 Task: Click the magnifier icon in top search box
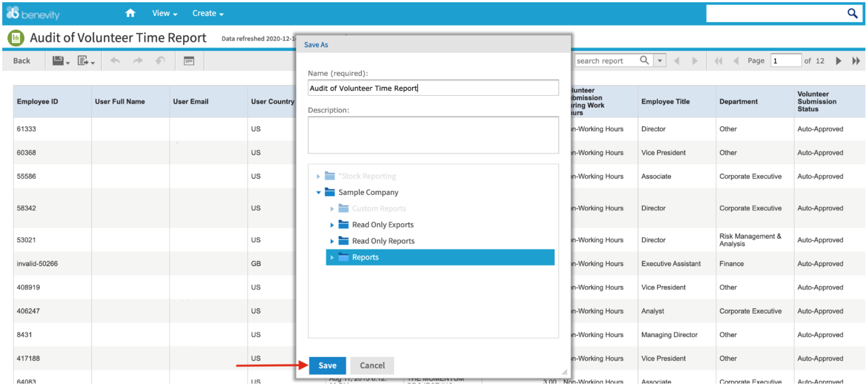(x=852, y=13)
